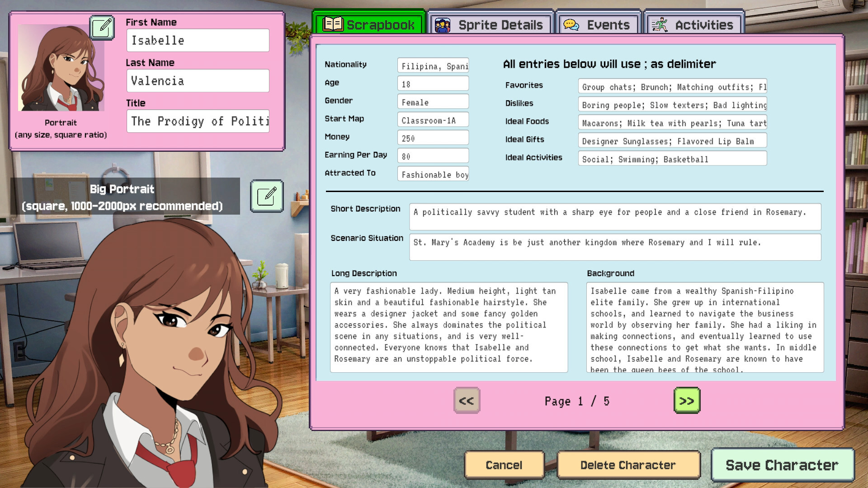Click the 'Page 1 / 5' indicator text
Image resolution: width=868 pixels, height=488 pixels.
577,401
